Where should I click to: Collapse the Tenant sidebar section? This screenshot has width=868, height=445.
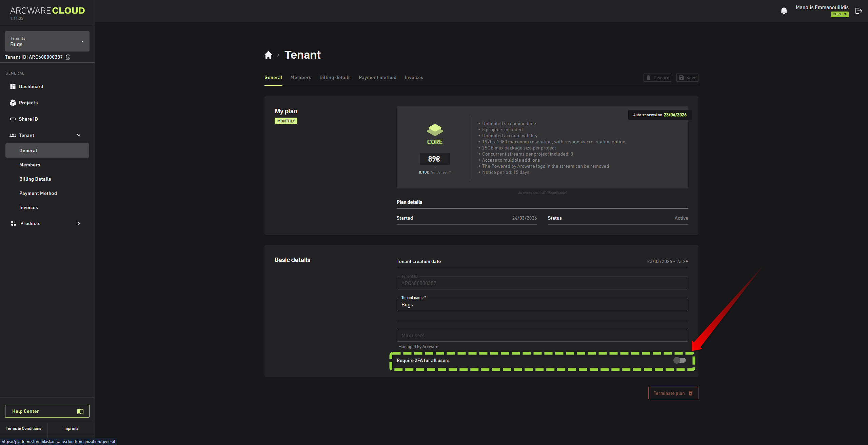pos(79,135)
